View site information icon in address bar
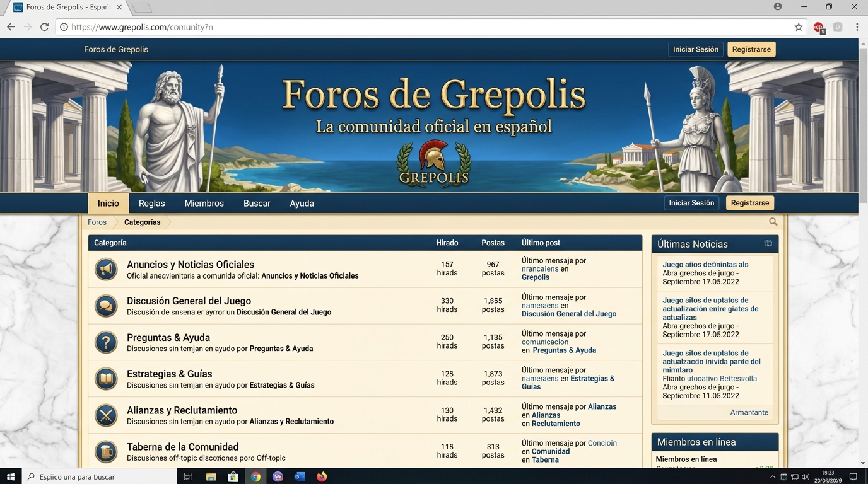This screenshot has width=868, height=484. pos(64,27)
